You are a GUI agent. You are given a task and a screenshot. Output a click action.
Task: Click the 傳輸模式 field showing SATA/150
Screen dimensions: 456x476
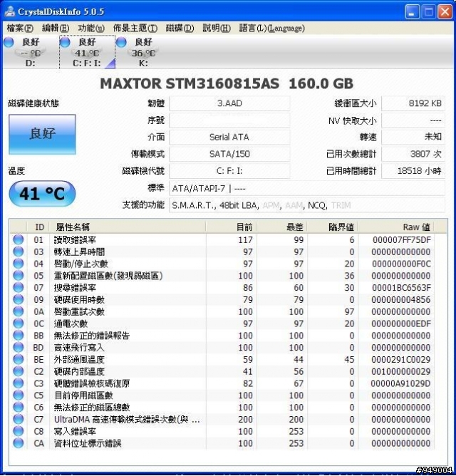(229, 154)
